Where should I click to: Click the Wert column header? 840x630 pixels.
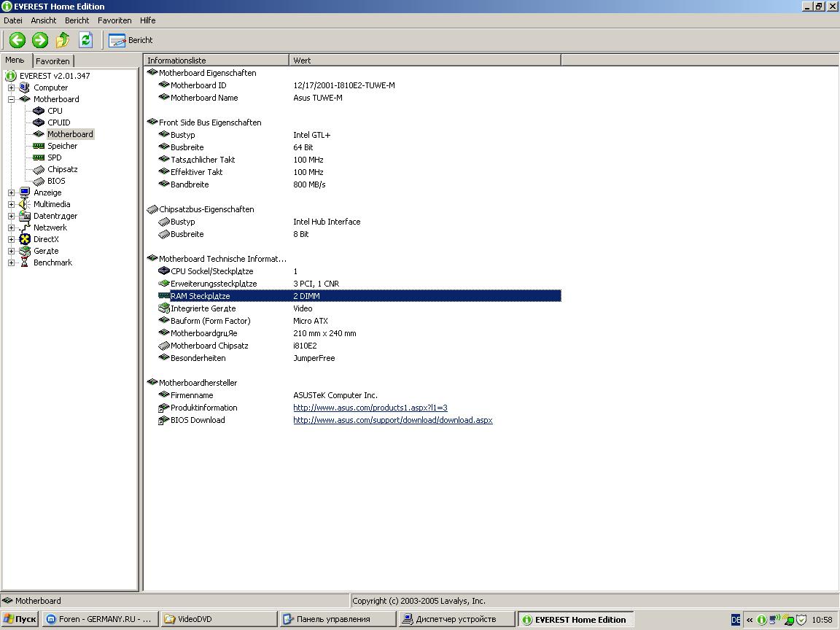(x=425, y=61)
